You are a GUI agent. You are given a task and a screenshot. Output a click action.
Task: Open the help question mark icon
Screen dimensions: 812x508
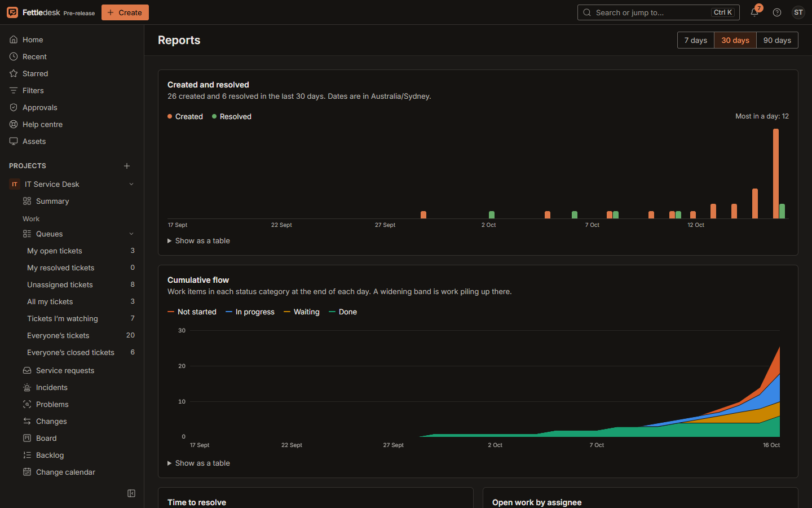coord(777,12)
